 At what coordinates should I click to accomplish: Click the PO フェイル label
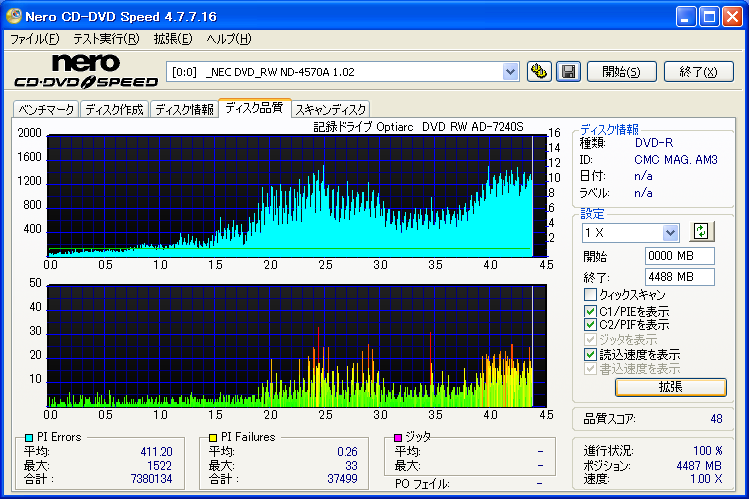click(x=422, y=484)
